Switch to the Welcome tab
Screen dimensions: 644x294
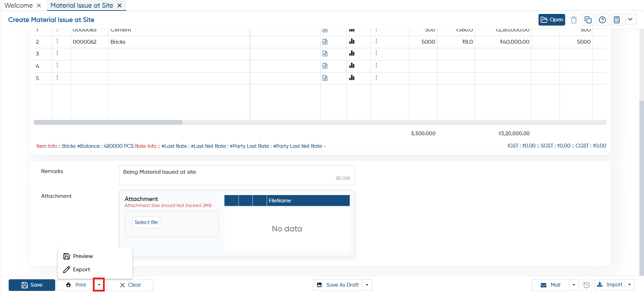click(x=18, y=5)
